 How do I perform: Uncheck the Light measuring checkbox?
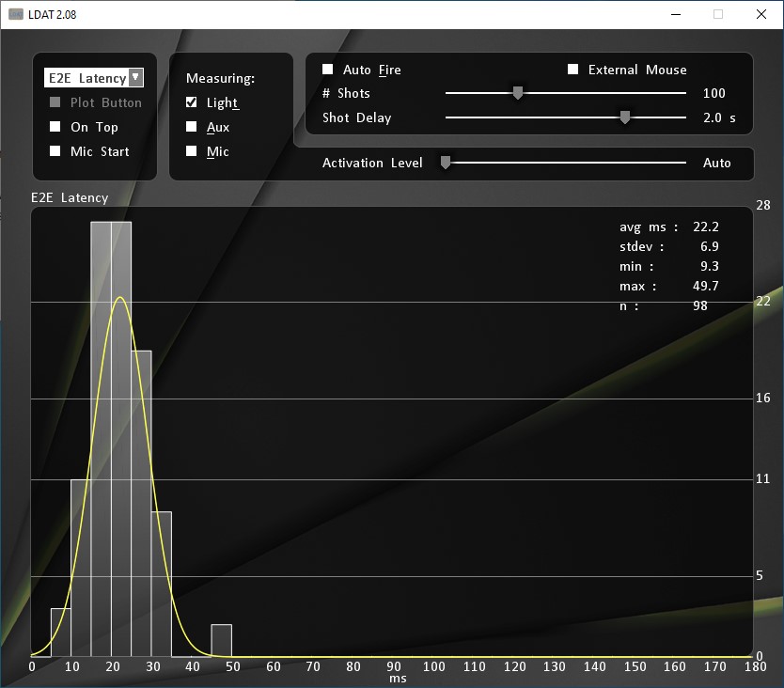pyautogui.click(x=191, y=102)
